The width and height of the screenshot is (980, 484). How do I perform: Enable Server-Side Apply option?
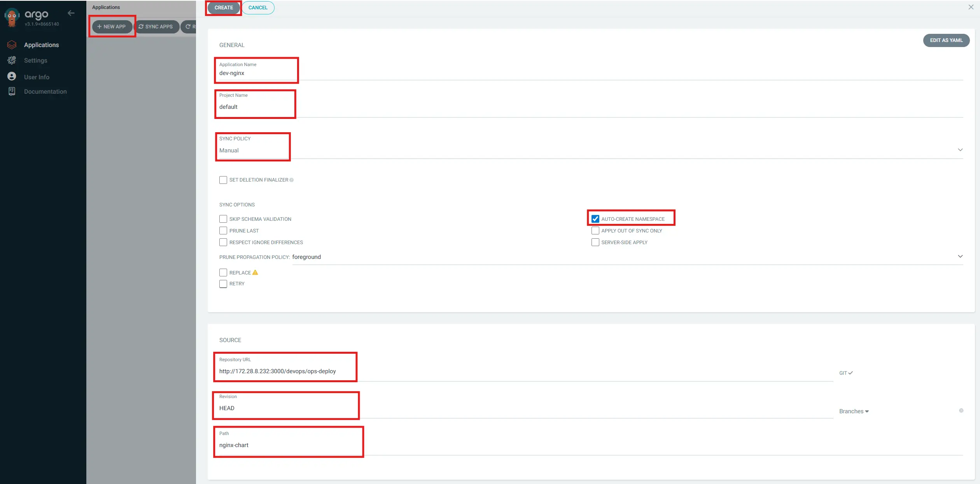595,242
